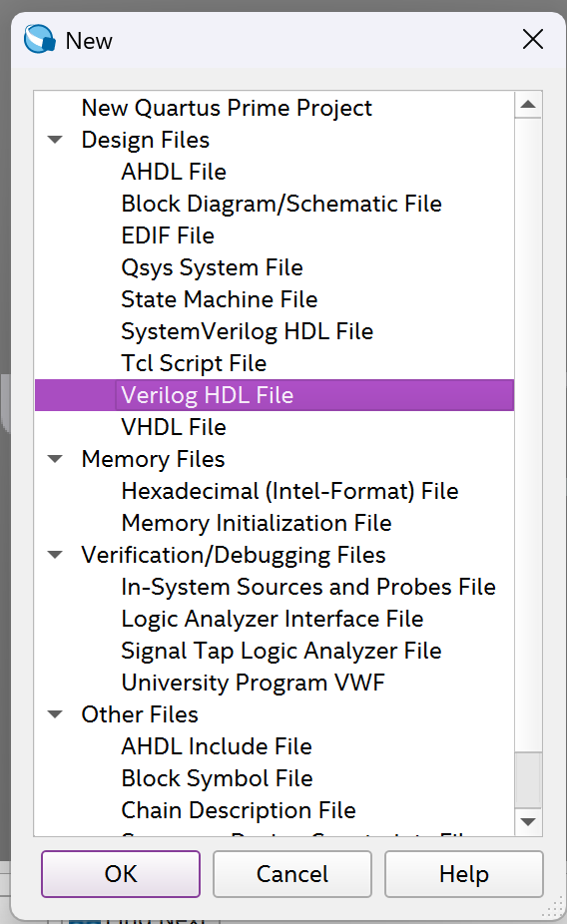Screen dimensions: 567x924
Task: Open Help for the New dialog
Action: [x=464, y=874]
